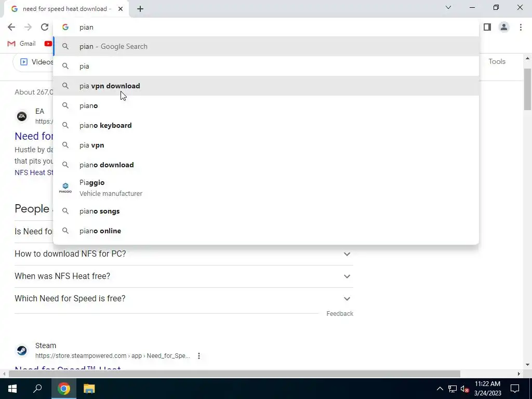Open File Explorer from taskbar
The width and height of the screenshot is (532, 399).
[89, 389]
